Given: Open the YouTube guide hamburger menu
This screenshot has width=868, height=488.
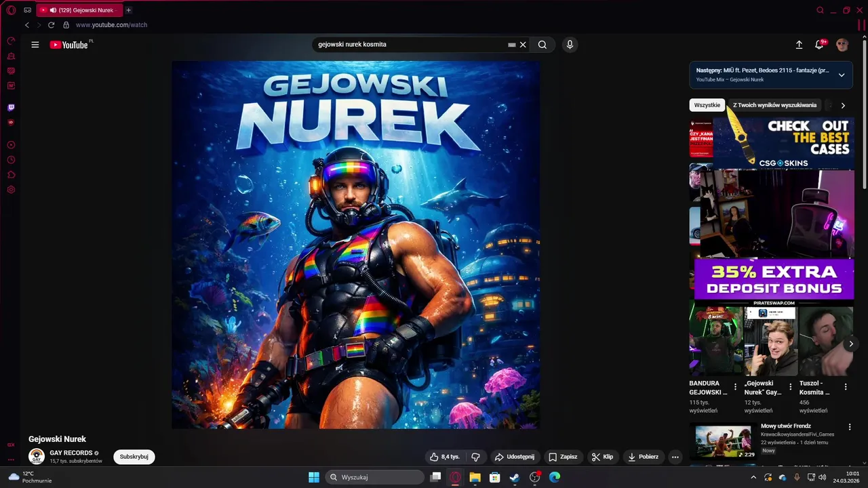Looking at the screenshot, I should [35, 45].
